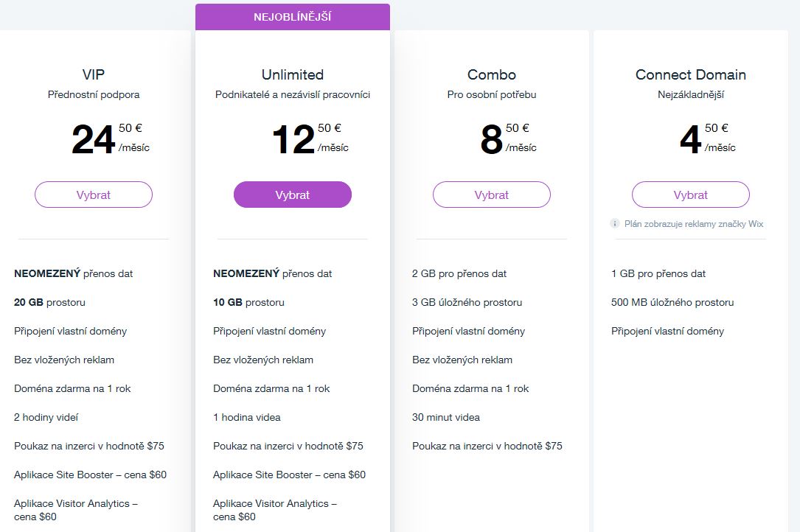This screenshot has height=532, width=800.
Task: Click the Connect Domain plan title
Action: click(691, 74)
